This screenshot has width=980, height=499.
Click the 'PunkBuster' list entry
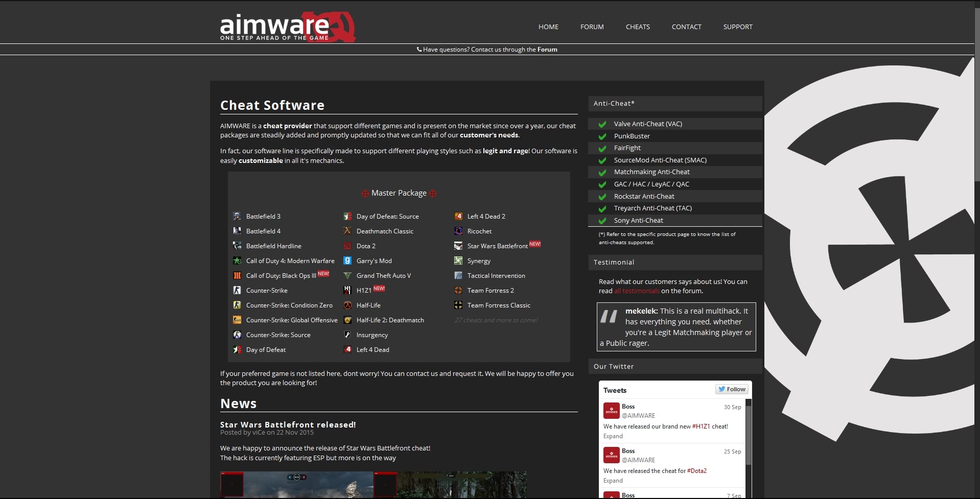click(675, 136)
